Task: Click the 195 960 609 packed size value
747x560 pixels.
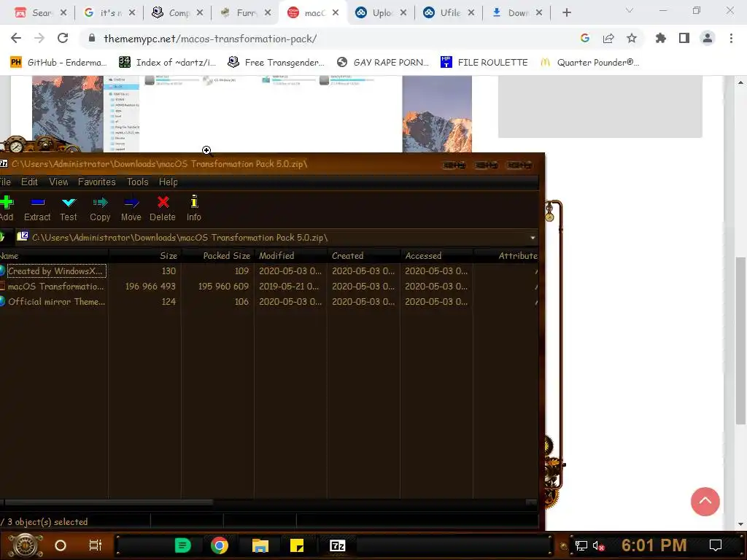Action: pyautogui.click(x=223, y=286)
